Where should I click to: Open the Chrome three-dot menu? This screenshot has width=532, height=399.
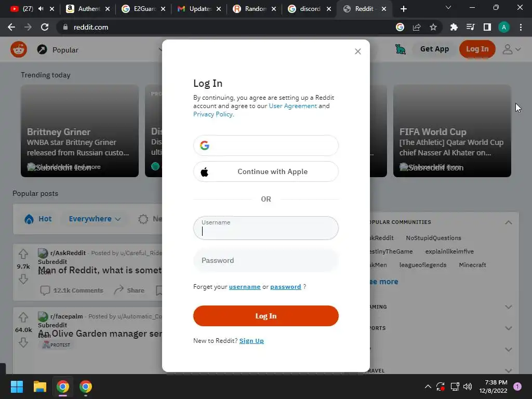(521, 27)
